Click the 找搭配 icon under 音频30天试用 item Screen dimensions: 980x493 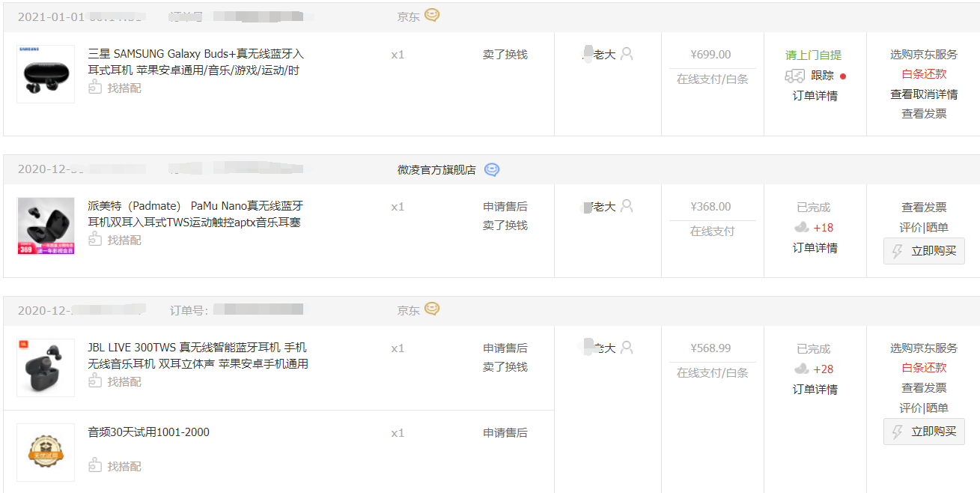coord(95,466)
